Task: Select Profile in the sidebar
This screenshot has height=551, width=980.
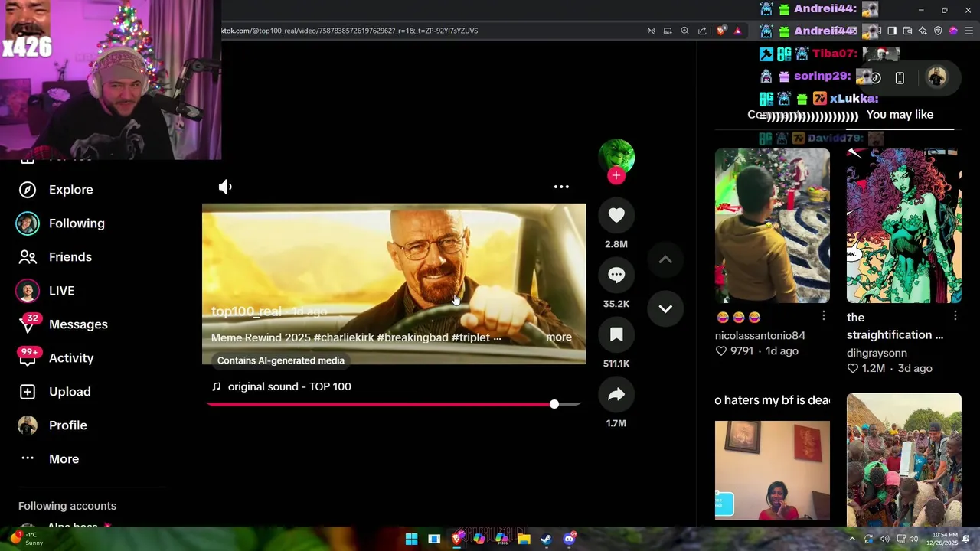Action: [67, 425]
